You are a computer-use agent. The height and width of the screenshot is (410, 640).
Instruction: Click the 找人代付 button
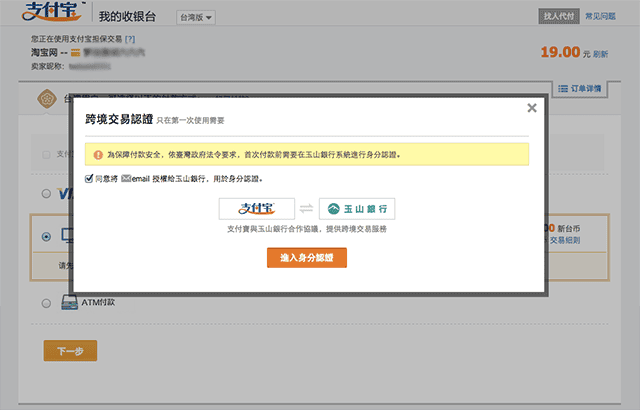559,16
